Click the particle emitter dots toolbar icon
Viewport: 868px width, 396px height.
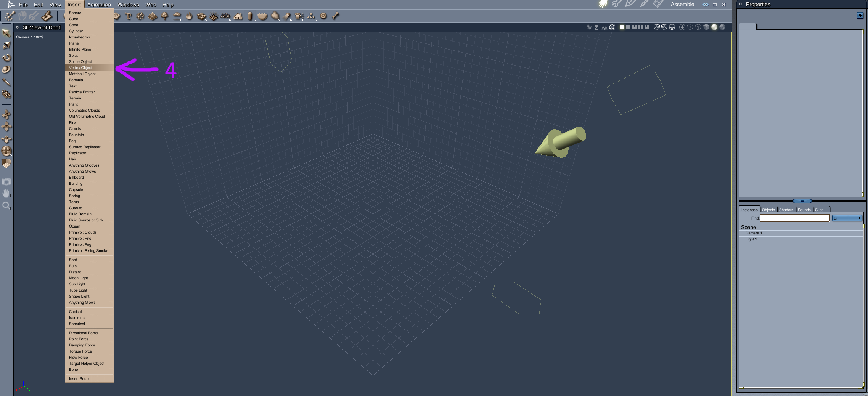pyautogui.click(x=140, y=16)
